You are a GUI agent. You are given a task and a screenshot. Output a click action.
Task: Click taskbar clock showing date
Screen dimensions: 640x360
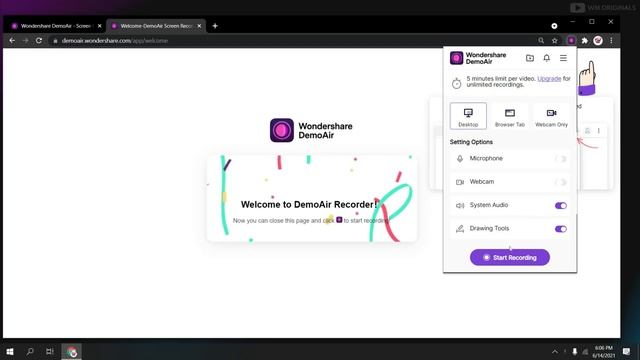[x=603, y=351]
